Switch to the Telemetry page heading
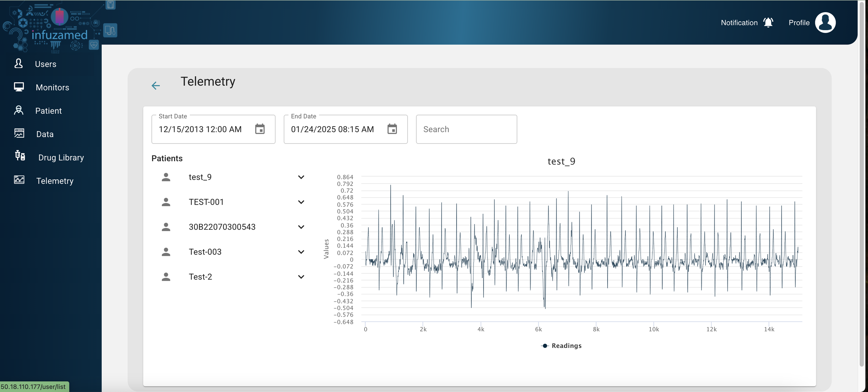The image size is (868, 392). click(207, 81)
